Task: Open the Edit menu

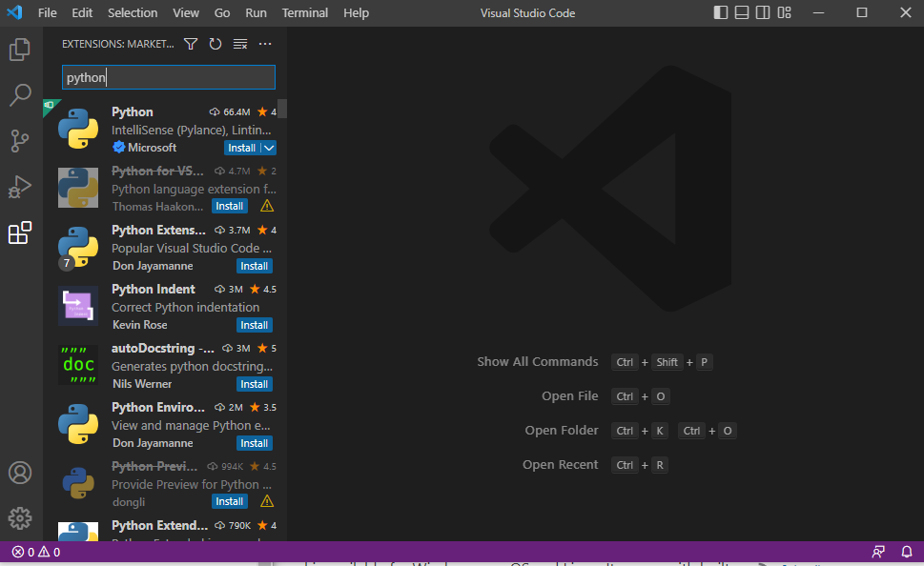Action: [82, 13]
